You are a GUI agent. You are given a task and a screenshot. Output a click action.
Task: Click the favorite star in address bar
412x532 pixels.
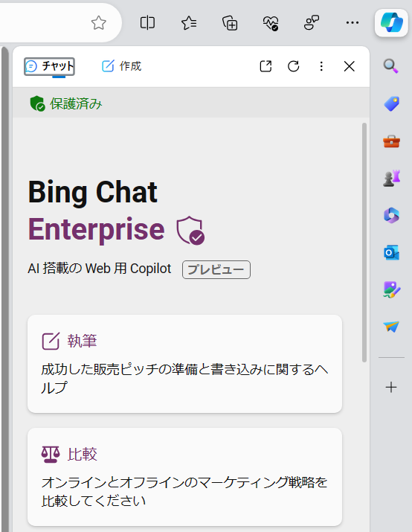(x=99, y=23)
